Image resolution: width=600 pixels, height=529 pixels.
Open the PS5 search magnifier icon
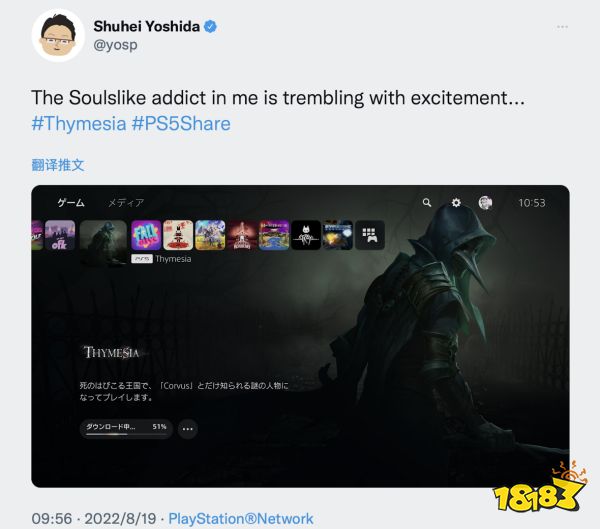click(x=427, y=202)
